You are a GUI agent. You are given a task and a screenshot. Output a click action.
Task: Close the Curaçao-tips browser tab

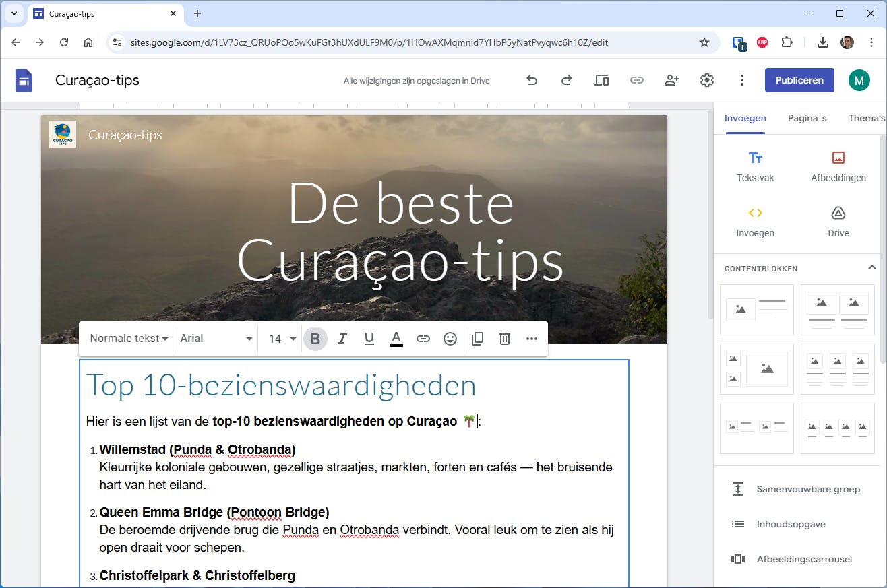coord(173,13)
